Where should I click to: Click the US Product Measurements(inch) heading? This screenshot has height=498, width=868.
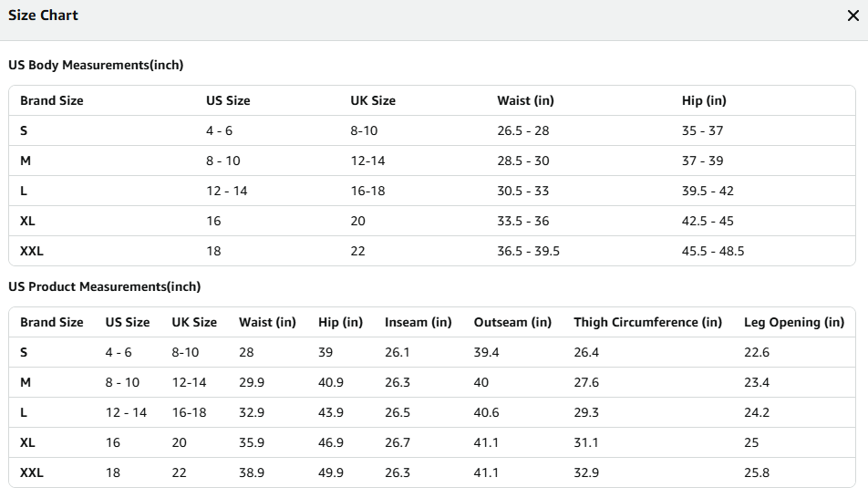(x=104, y=286)
